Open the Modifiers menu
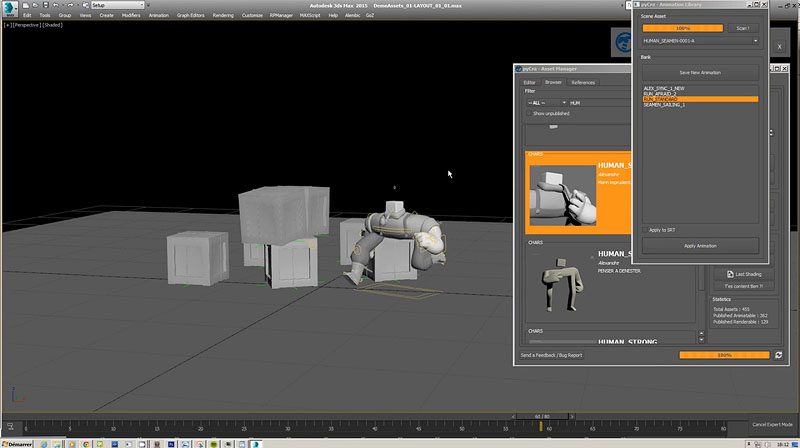Screen dimensions: 800x448 click(x=131, y=16)
